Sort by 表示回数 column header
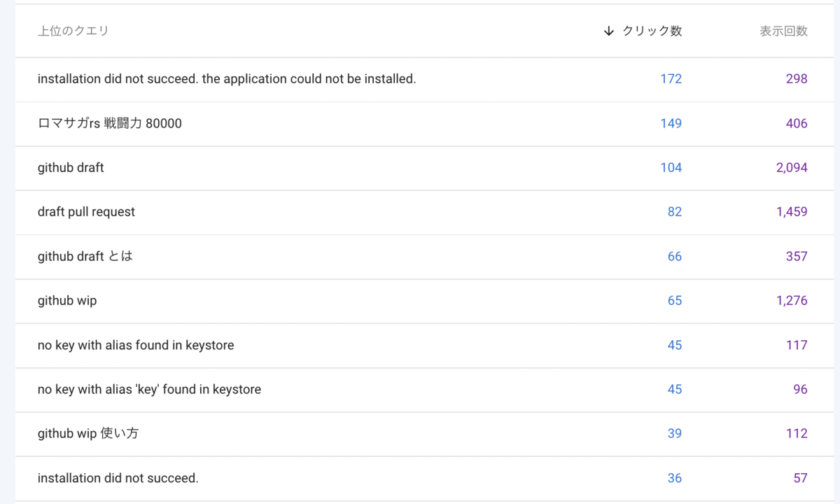This screenshot has width=840, height=504. 783,31
